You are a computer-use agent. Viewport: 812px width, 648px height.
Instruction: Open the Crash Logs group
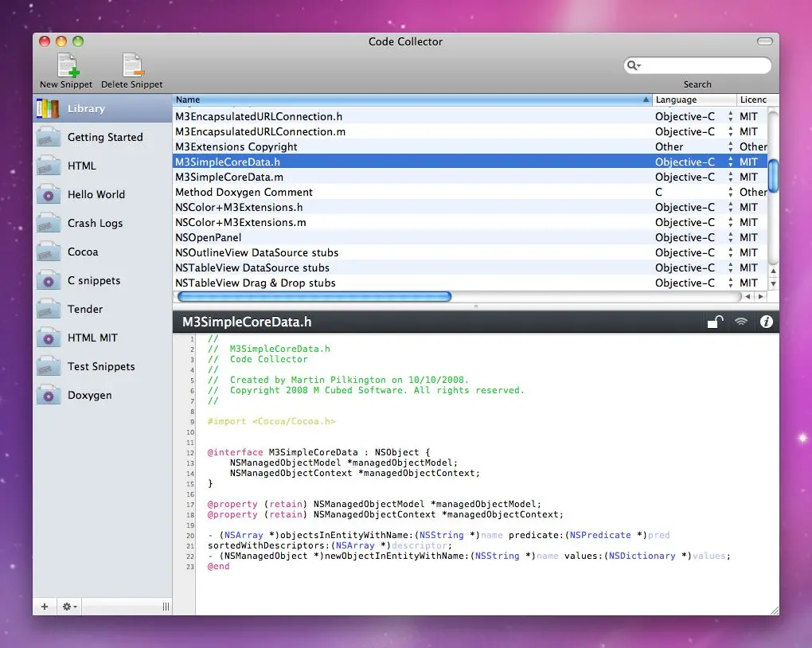coord(103,223)
